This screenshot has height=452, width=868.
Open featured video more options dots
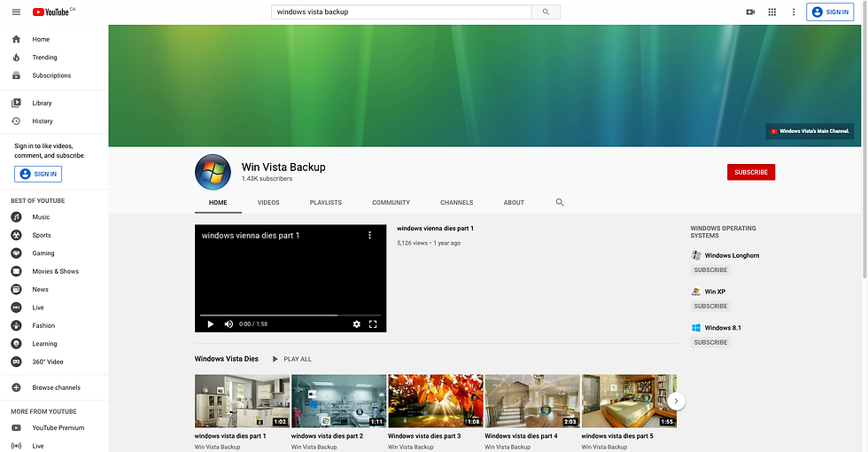(370, 236)
